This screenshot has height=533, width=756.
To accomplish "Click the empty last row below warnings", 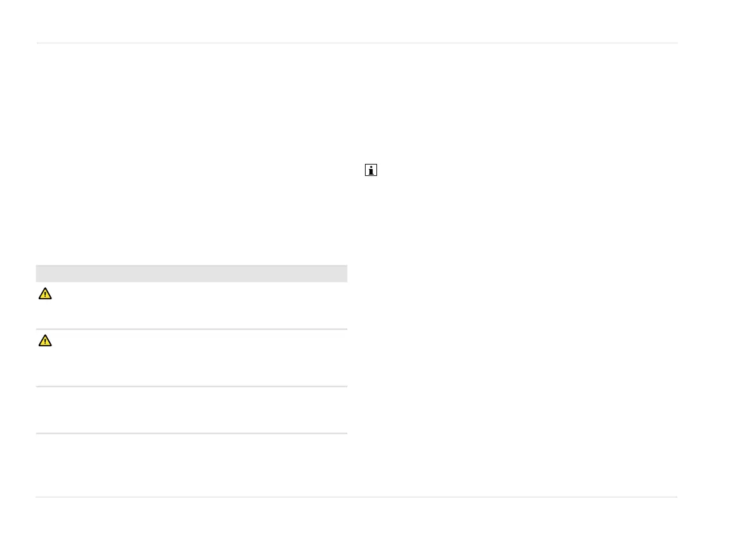I will (x=192, y=410).
